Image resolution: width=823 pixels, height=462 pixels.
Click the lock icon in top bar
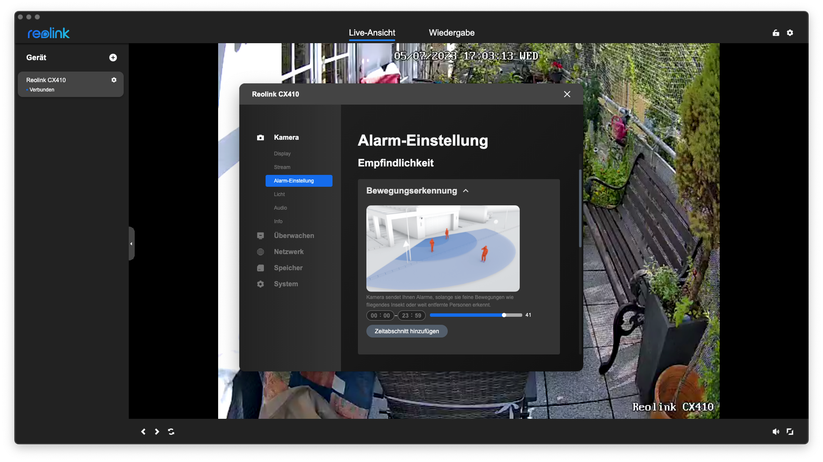pyautogui.click(x=776, y=33)
